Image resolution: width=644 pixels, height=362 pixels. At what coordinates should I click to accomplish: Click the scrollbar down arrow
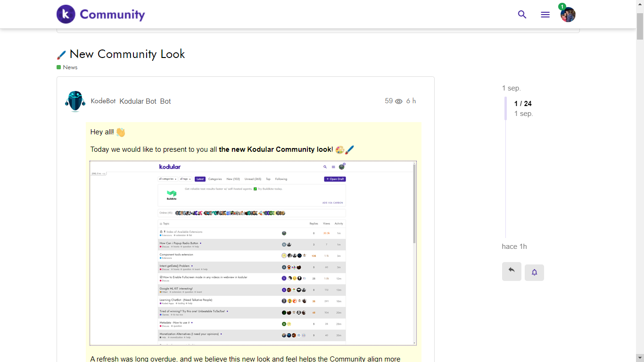[640, 358]
